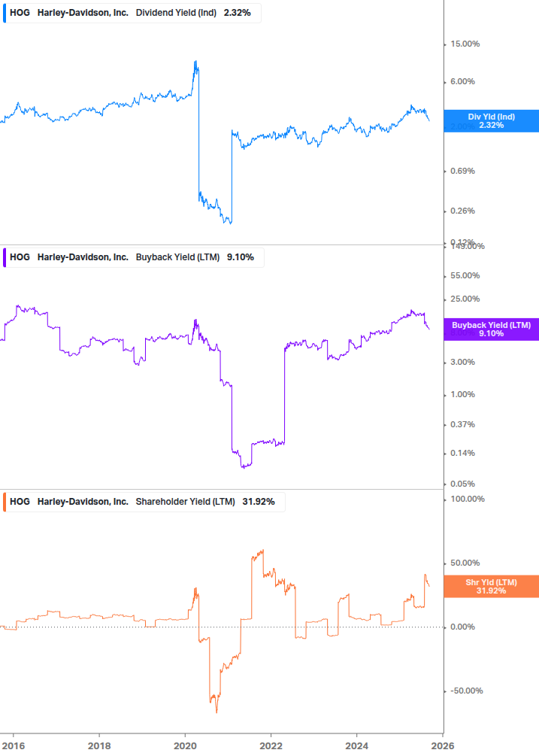Screen dimensions: 539x756
Task: Click the HOG ticker in the Shareholder Yield legend
Action: pyautogui.click(x=20, y=502)
